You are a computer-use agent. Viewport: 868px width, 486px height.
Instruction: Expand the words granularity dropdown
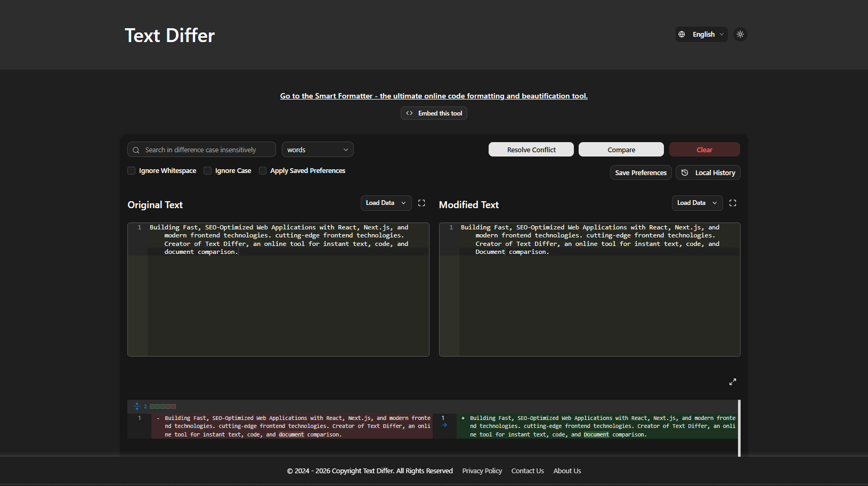point(318,150)
